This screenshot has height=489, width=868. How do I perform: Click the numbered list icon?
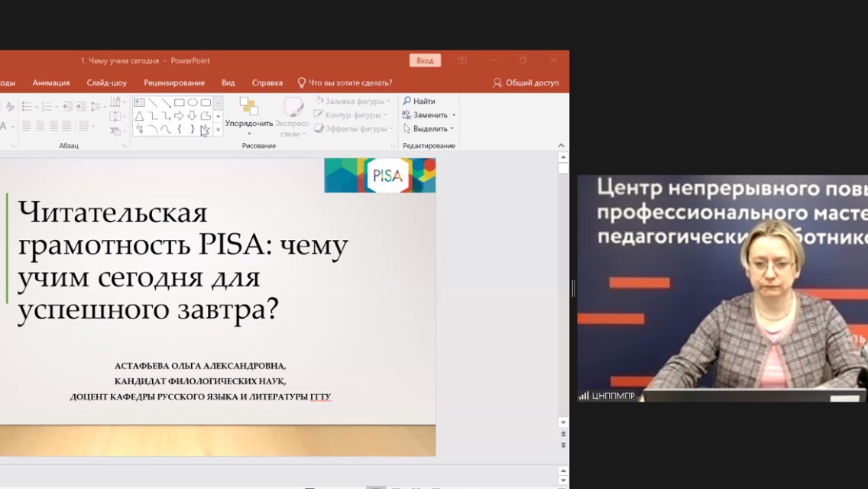[x=47, y=106]
